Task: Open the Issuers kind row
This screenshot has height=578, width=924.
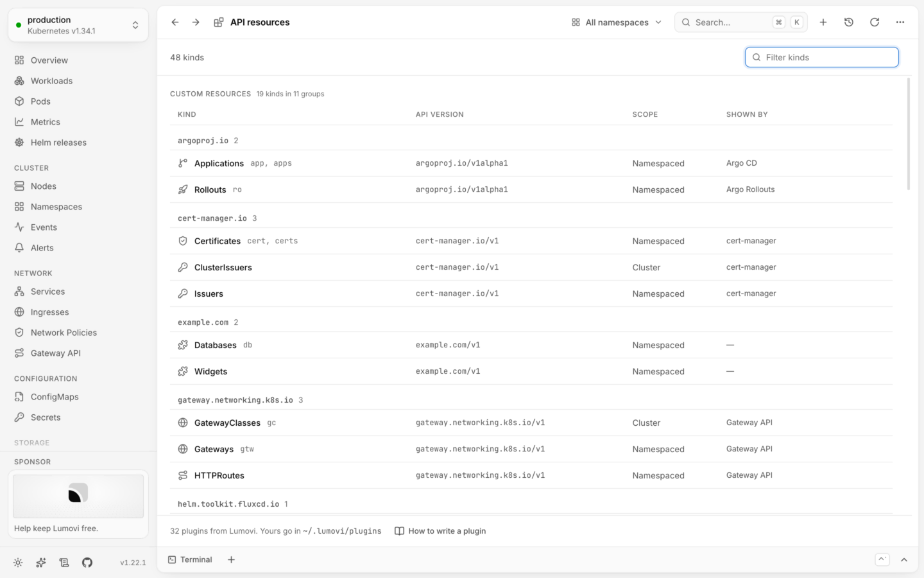Action: click(531, 294)
